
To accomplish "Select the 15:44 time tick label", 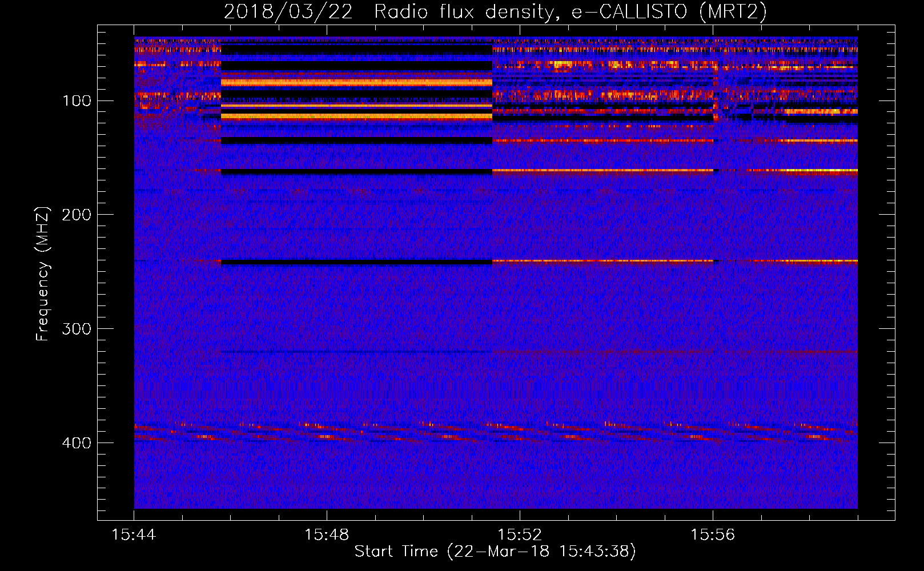I will pyautogui.click(x=134, y=535).
